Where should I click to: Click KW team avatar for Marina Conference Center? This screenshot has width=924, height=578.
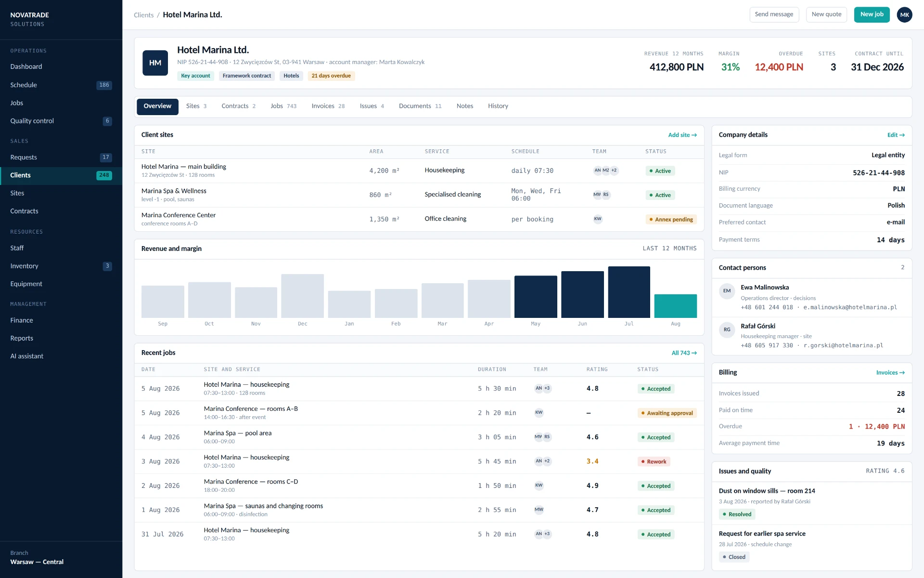598,219
